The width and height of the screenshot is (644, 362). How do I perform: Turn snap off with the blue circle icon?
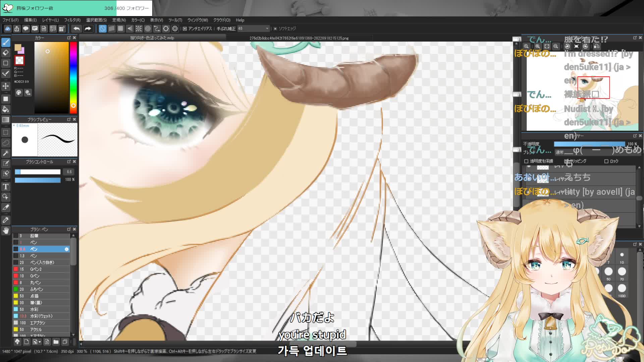(x=102, y=28)
